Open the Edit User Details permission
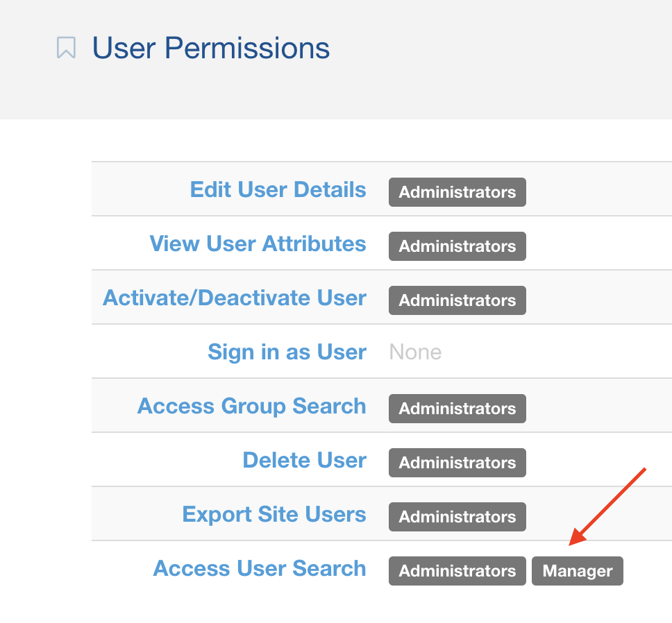The image size is (672, 623). [x=278, y=189]
